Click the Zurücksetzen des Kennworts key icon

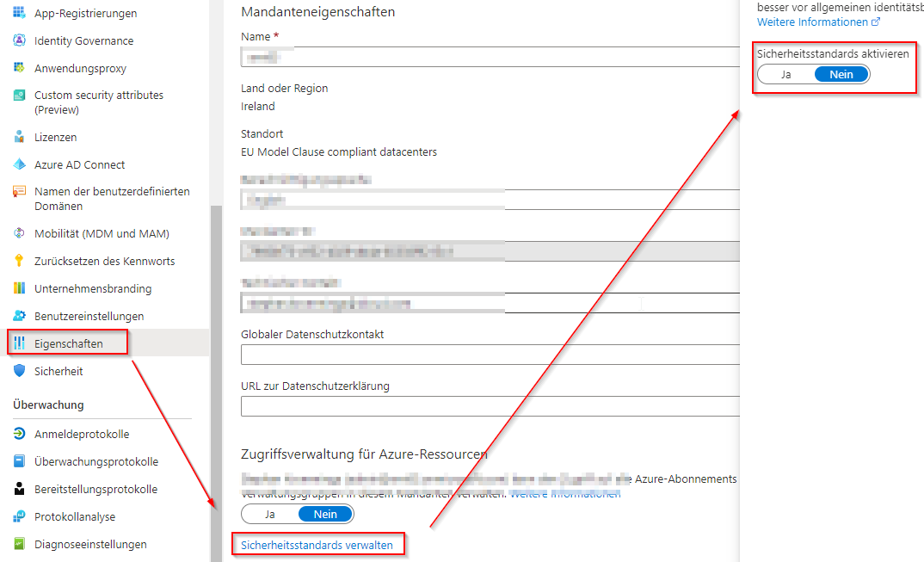(x=19, y=261)
